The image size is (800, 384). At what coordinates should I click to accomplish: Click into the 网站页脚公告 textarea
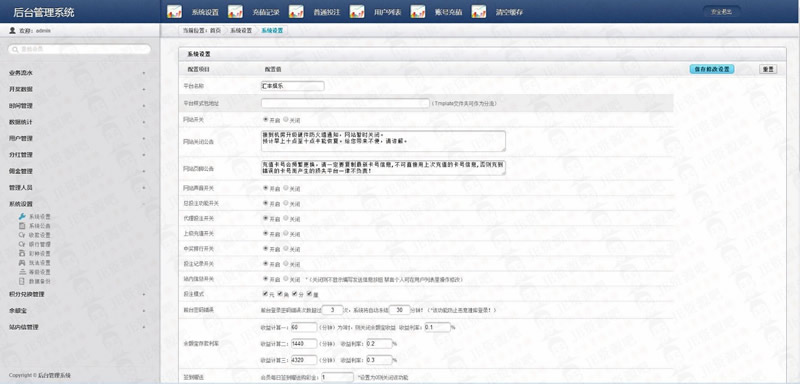coord(383,168)
